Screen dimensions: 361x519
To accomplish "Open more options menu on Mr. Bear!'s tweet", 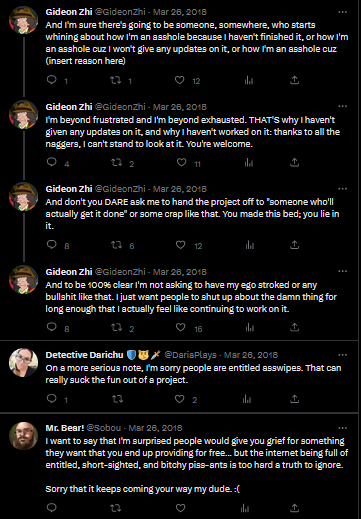I will (342, 428).
